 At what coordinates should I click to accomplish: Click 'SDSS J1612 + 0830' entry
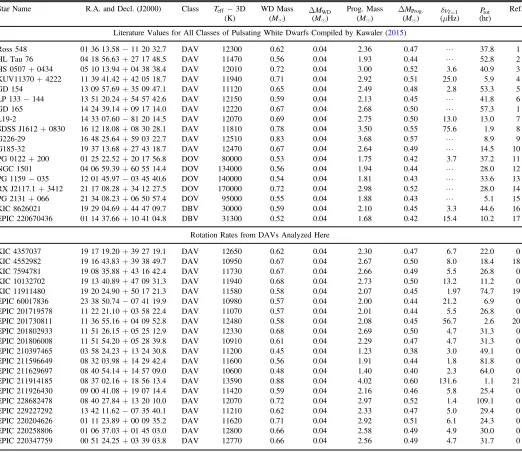(32, 129)
